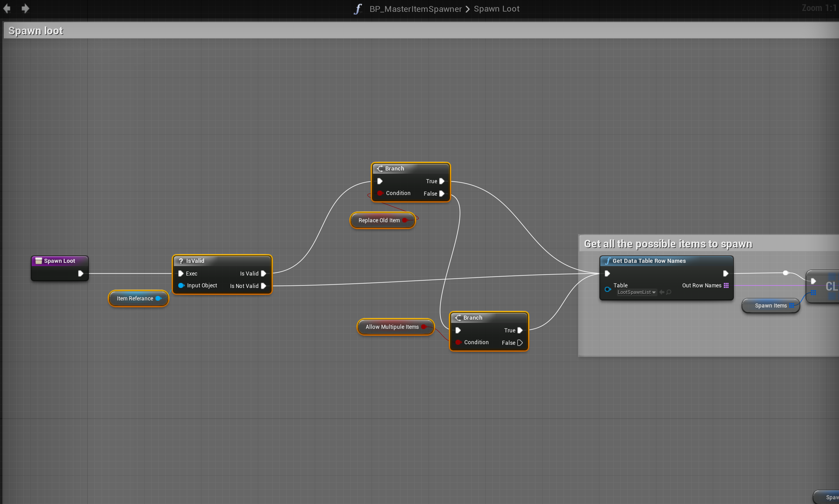Image resolution: width=839 pixels, height=504 pixels.
Task: Click the Table object input pin
Action: click(608, 289)
